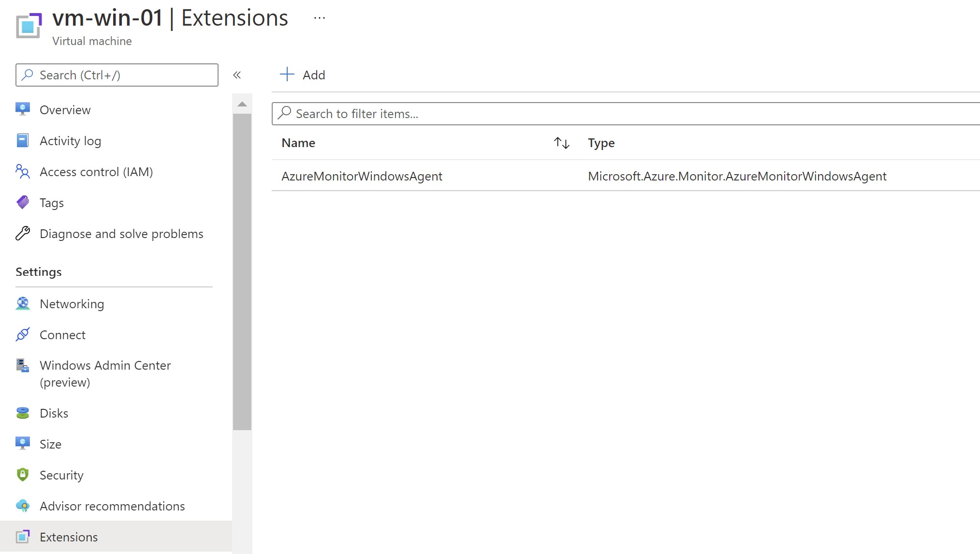Click the magnifier icon in sidebar search
The height and width of the screenshot is (554, 980).
(x=28, y=75)
